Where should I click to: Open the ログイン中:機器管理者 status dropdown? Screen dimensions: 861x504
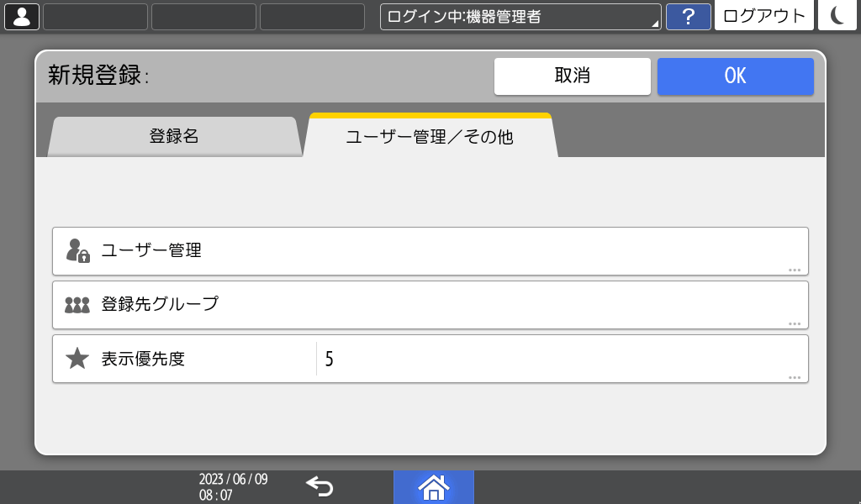(x=520, y=15)
